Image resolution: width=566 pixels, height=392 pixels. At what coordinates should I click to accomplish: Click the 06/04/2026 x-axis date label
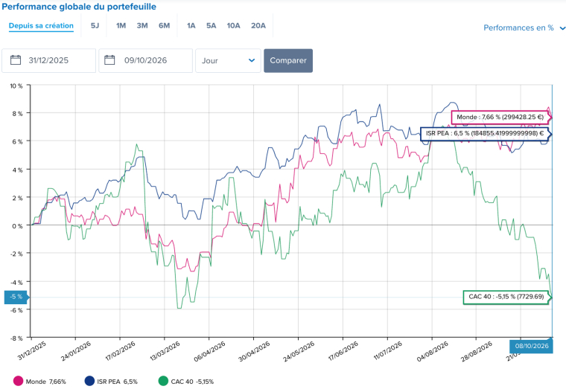pos(210,351)
